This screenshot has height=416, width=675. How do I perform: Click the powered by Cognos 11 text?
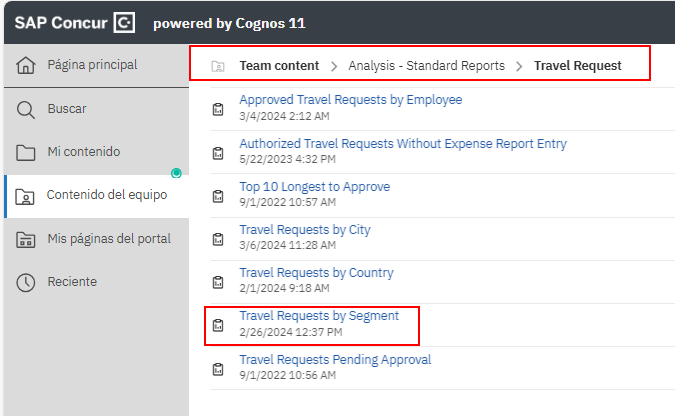coord(229,23)
